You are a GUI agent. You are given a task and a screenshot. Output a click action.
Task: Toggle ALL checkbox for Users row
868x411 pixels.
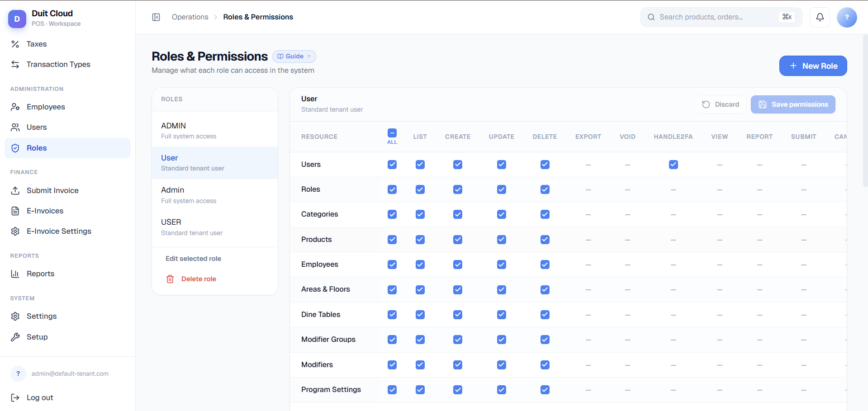(x=392, y=165)
